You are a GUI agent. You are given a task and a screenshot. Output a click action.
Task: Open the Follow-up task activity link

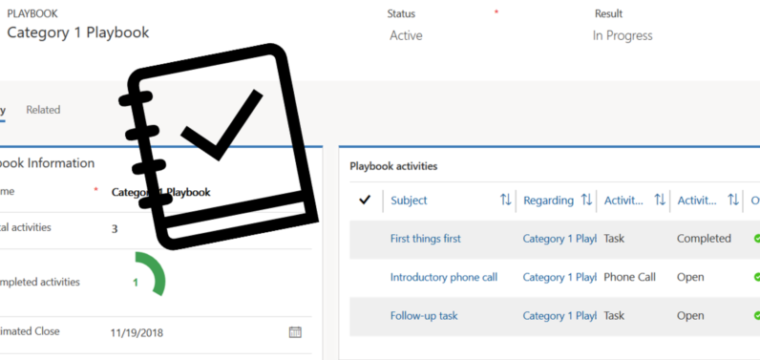click(x=424, y=316)
